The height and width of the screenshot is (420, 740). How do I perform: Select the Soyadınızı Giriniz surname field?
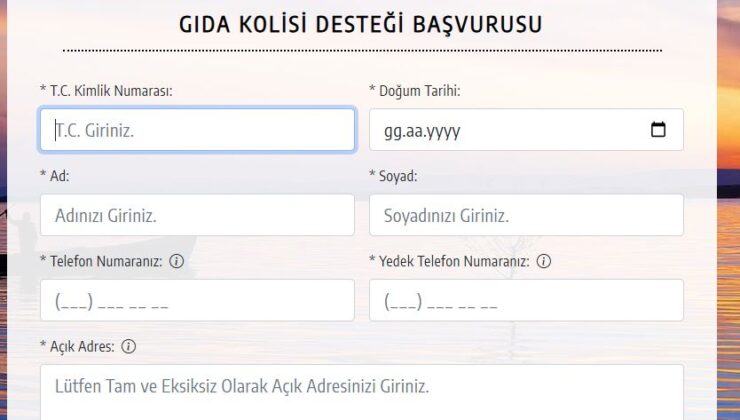[526, 215]
